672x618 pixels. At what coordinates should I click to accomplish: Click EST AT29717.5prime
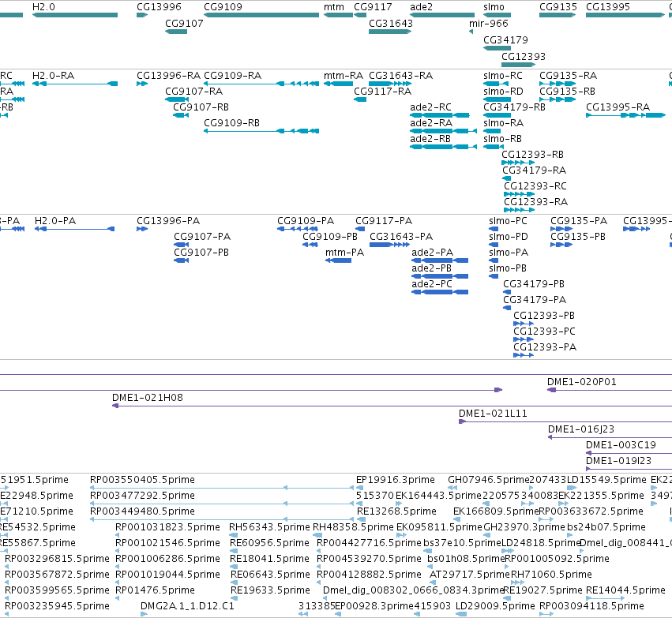(x=432, y=583)
